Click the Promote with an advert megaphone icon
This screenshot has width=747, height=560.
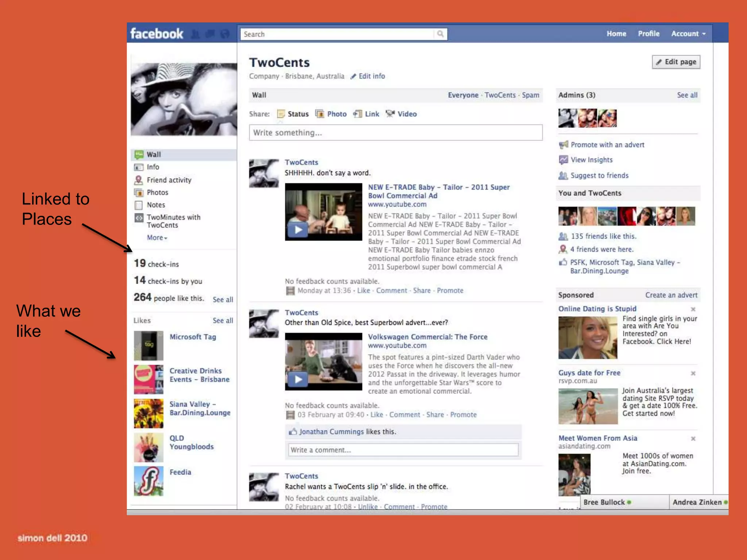pos(564,145)
